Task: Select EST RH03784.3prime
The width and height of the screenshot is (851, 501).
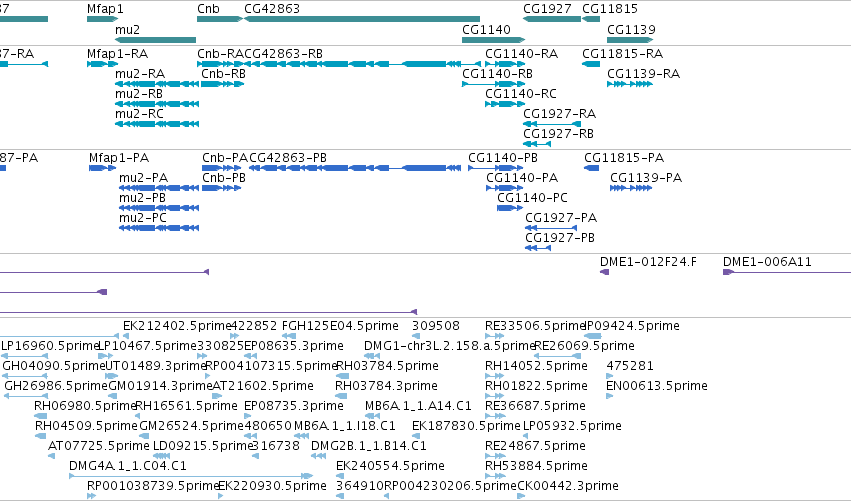Action: [x=386, y=386]
